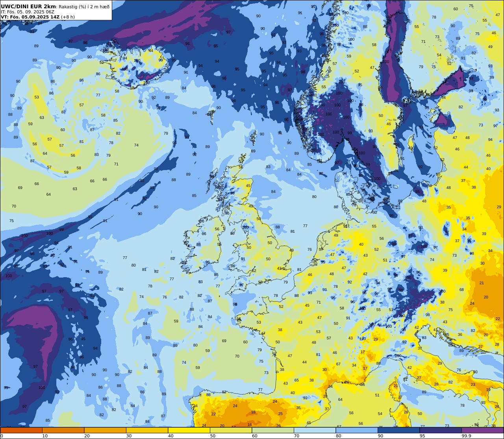Click the humidity value 44 over Iceland

click(x=151, y=50)
